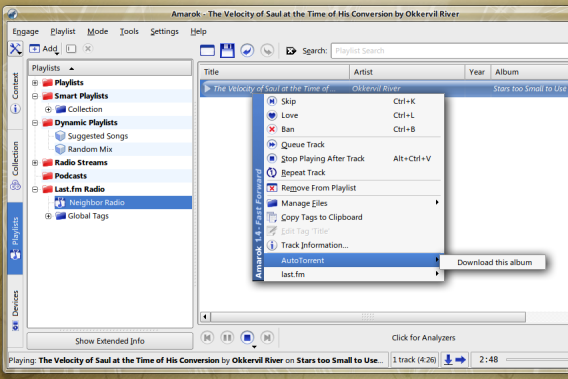Screen dimensions: 568x379
Task: Select Neighbor Radio item
Action: (x=123, y=203)
